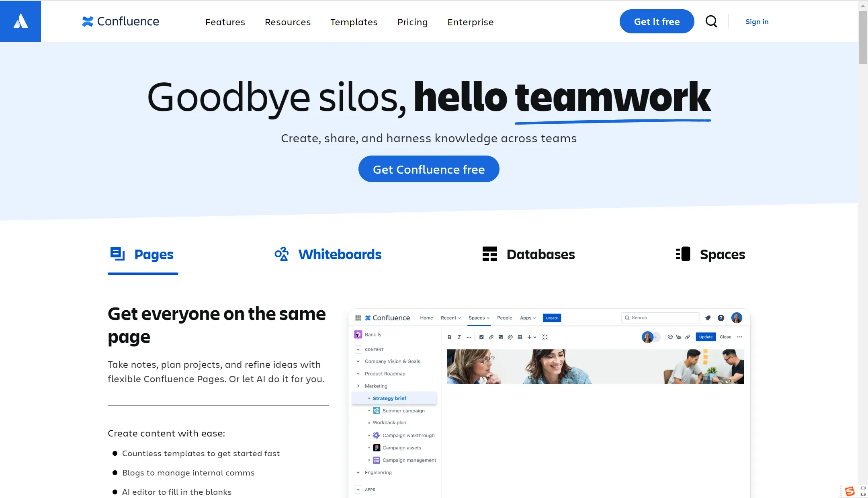The width and height of the screenshot is (868, 498).
Task: Open the app switcher grid in the preview
Action: point(358,318)
